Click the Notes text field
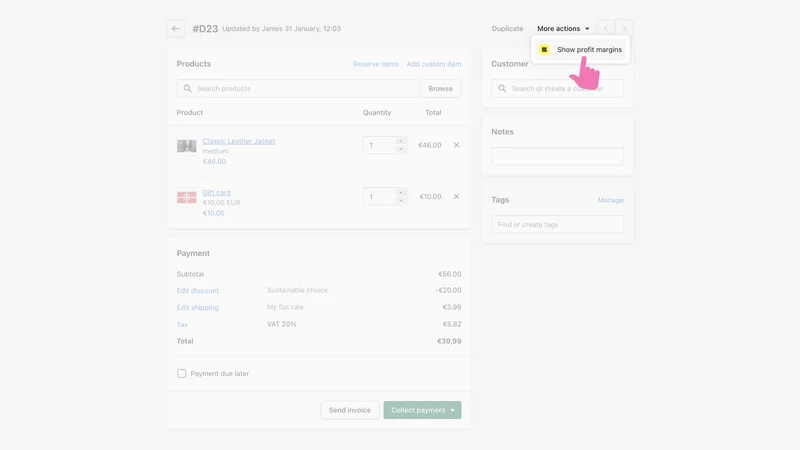This screenshot has width=800, height=450. (x=557, y=156)
